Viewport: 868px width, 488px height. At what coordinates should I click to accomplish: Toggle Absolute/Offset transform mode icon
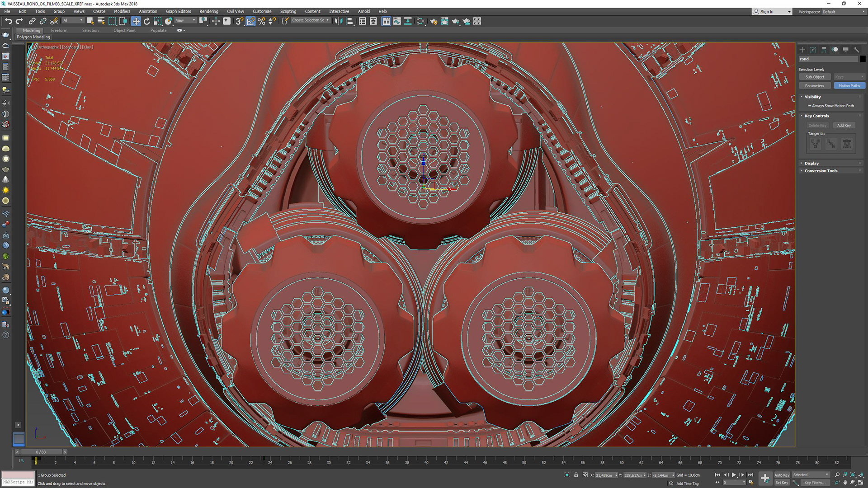(585, 475)
